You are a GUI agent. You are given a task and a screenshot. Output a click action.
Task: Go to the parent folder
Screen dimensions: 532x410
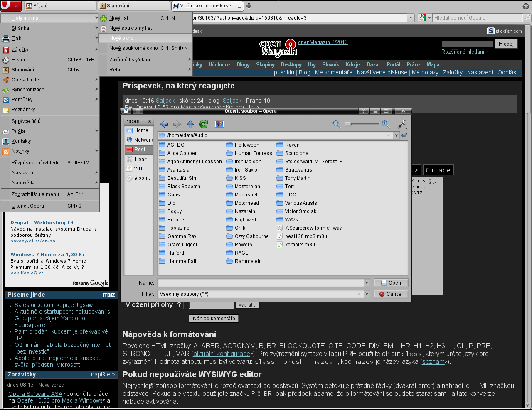tap(190, 124)
